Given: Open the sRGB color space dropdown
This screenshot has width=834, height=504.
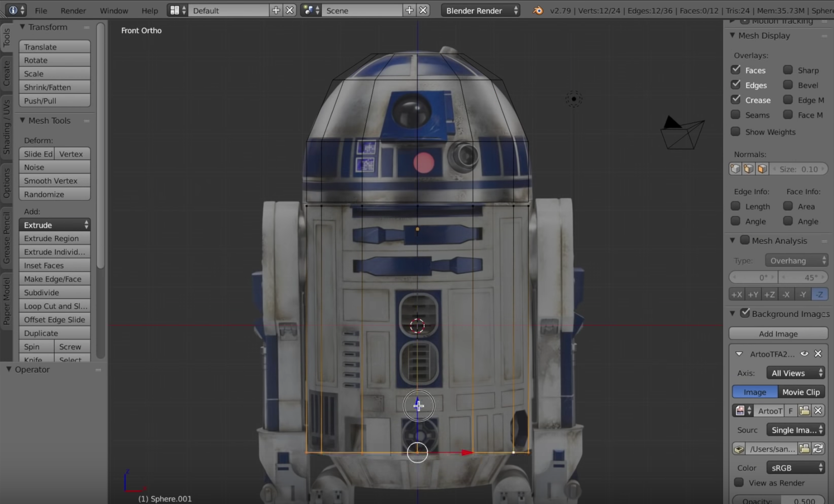Looking at the screenshot, I should click(796, 468).
